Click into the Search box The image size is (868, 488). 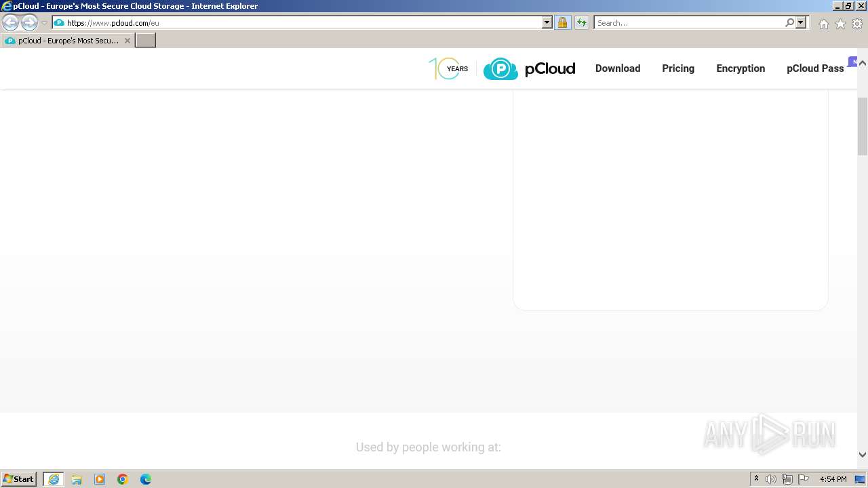coord(688,23)
